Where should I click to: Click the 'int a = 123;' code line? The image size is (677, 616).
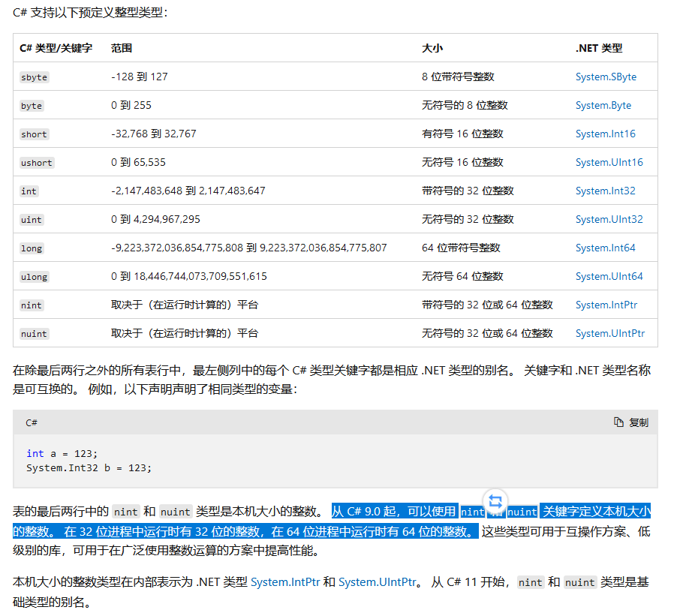click(62, 454)
